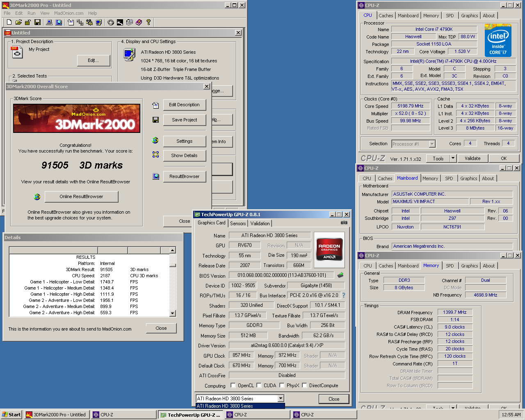Click the project description notepad toolbar icon
The height and width of the screenshot is (420, 525).
[x=71, y=22]
